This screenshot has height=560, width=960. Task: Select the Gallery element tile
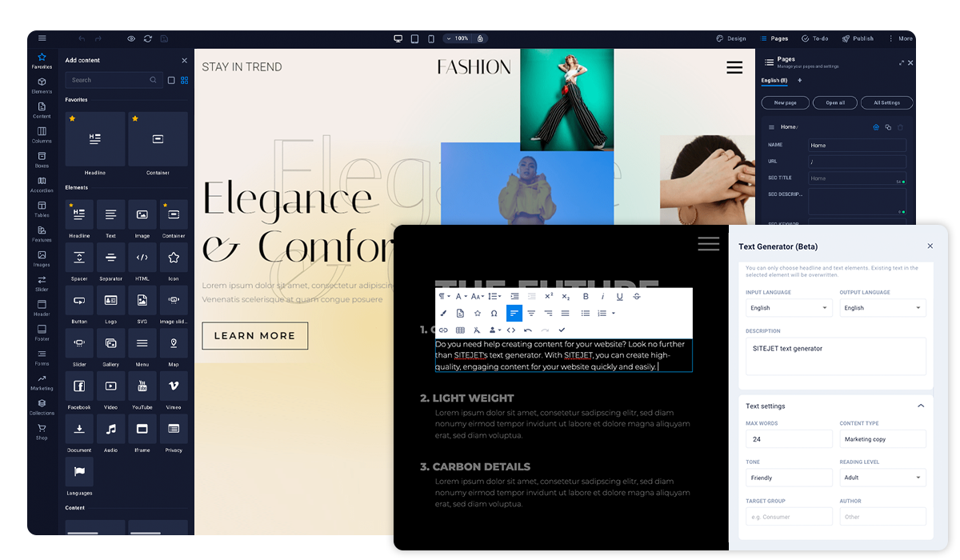(110, 345)
